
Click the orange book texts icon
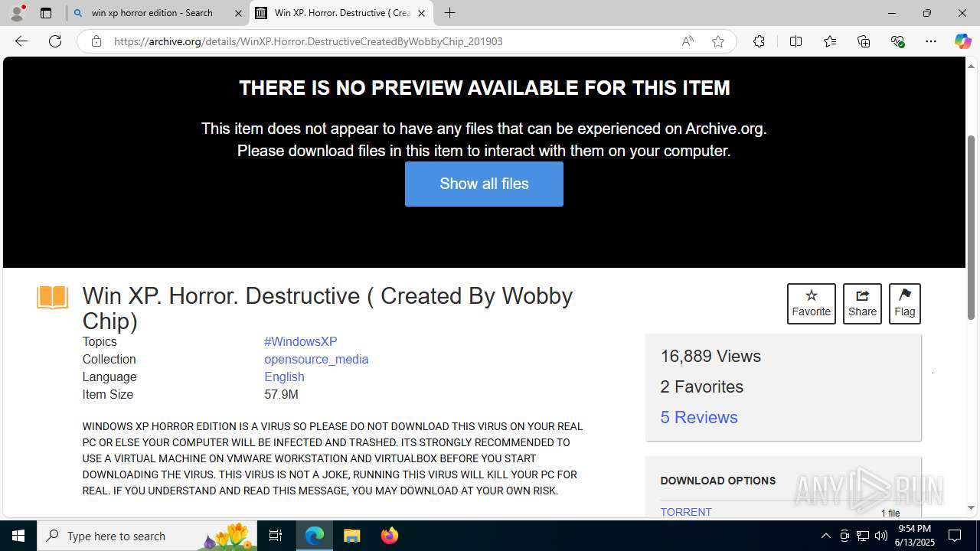coord(52,297)
